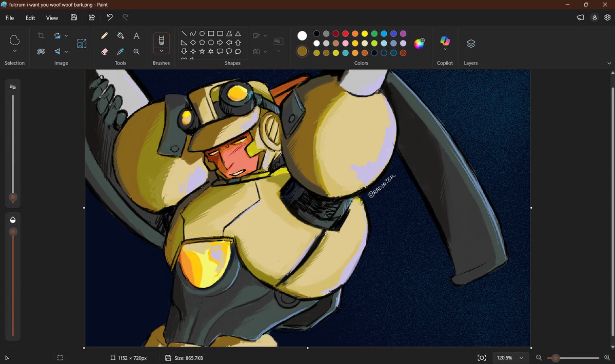Choose the Curve shape
Image resolution: width=615 pixels, height=364 pixels.
tap(193, 34)
